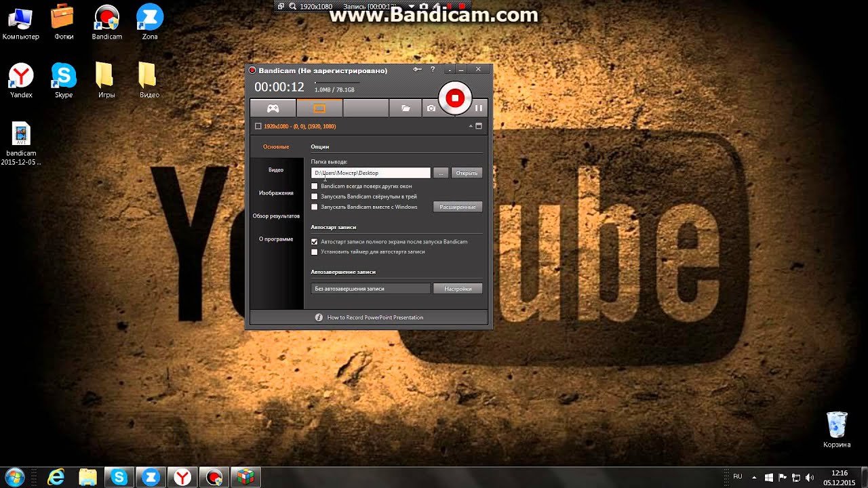This screenshot has height=488, width=868.
Task: Switch to Bandicam in the taskbar
Action: [214, 477]
